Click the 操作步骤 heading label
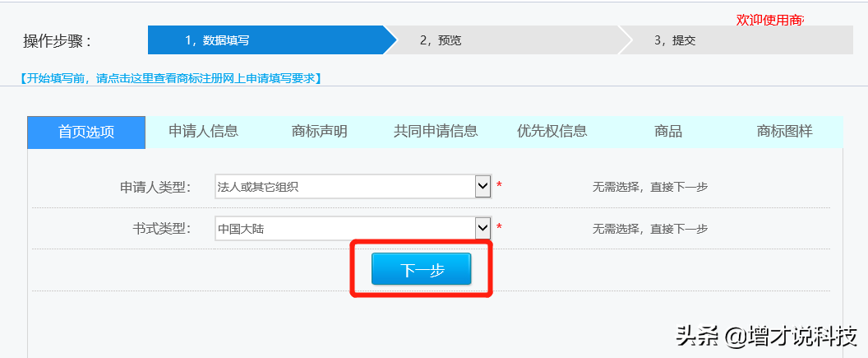 pyautogui.click(x=58, y=41)
